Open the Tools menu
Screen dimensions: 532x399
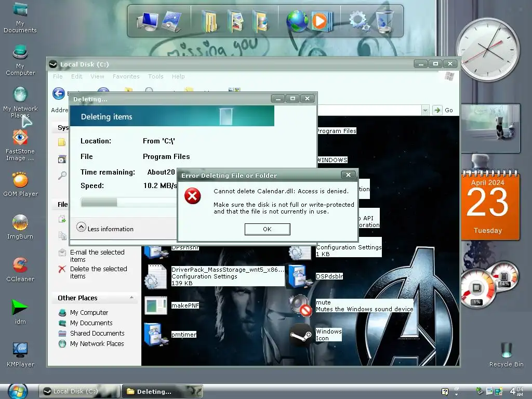pyautogui.click(x=156, y=76)
